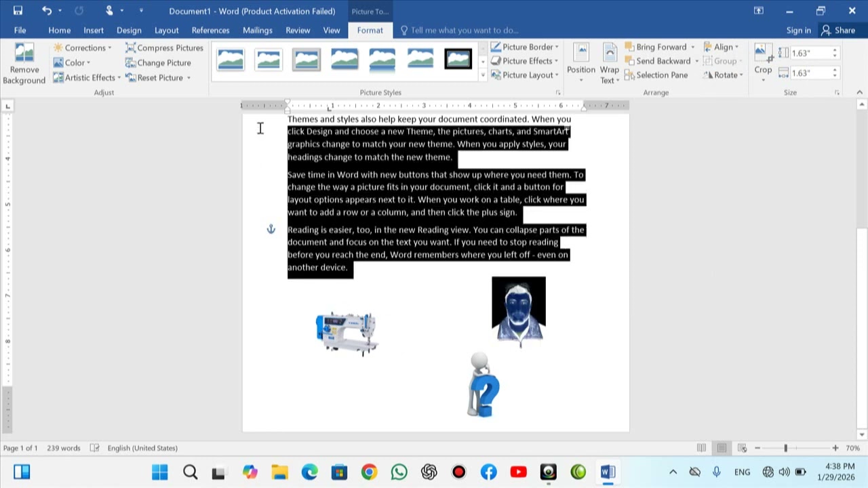Open the Picture Layout dropdown

point(524,75)
